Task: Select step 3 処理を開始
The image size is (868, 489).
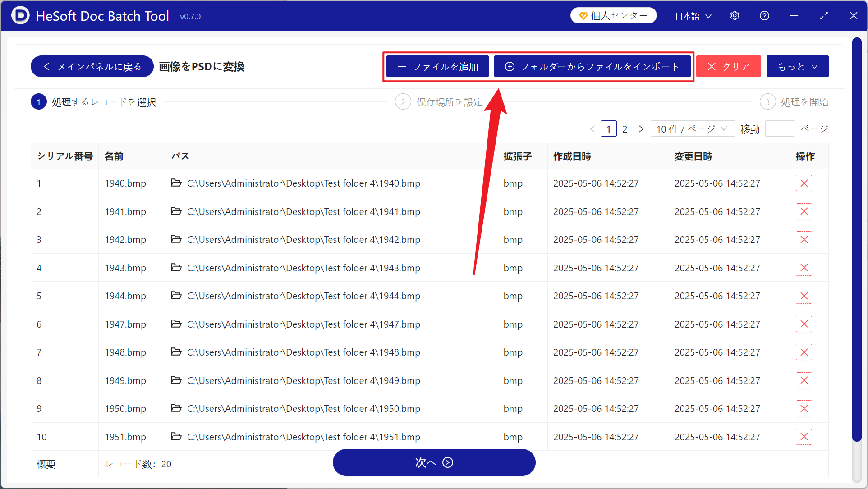Action: pyautogui.click(x=794, y=102)
